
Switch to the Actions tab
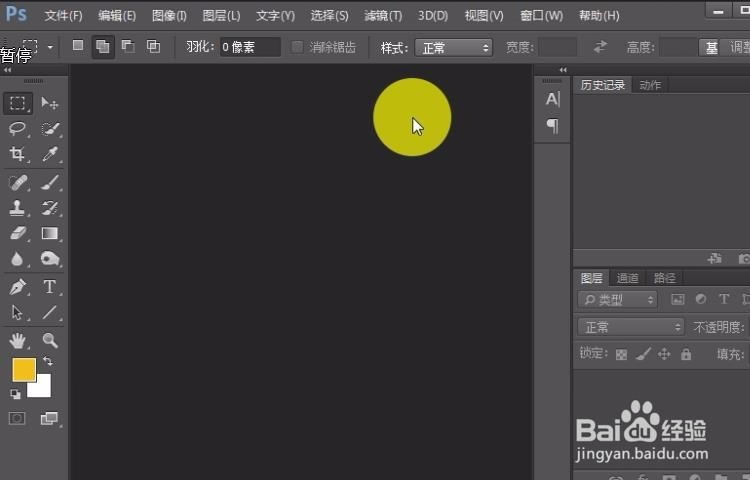[650, 85]
